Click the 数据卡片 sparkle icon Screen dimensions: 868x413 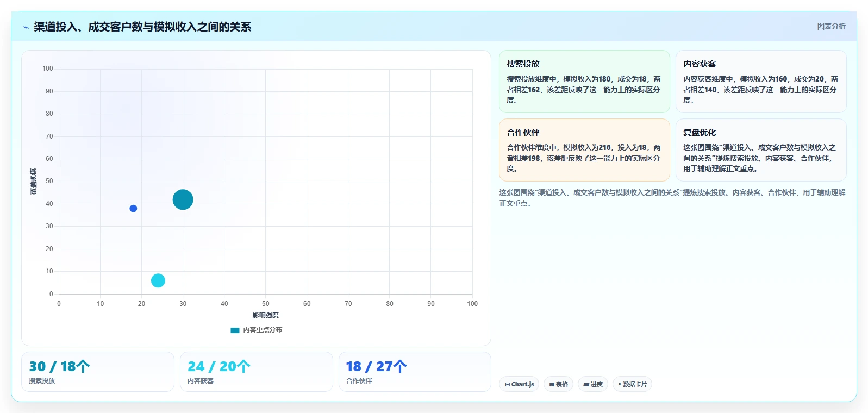click(620, 384)
